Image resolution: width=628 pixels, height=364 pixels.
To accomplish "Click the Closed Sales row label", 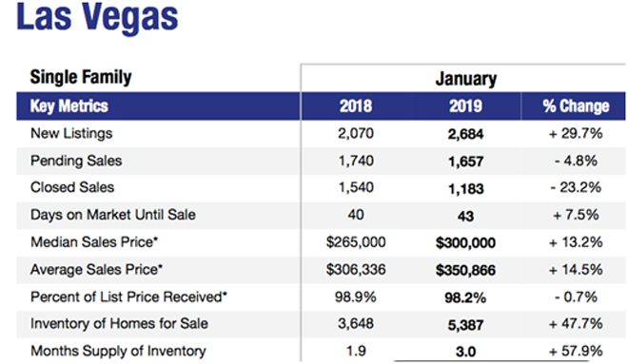I will pyautogui.click(x=72, y=187).
